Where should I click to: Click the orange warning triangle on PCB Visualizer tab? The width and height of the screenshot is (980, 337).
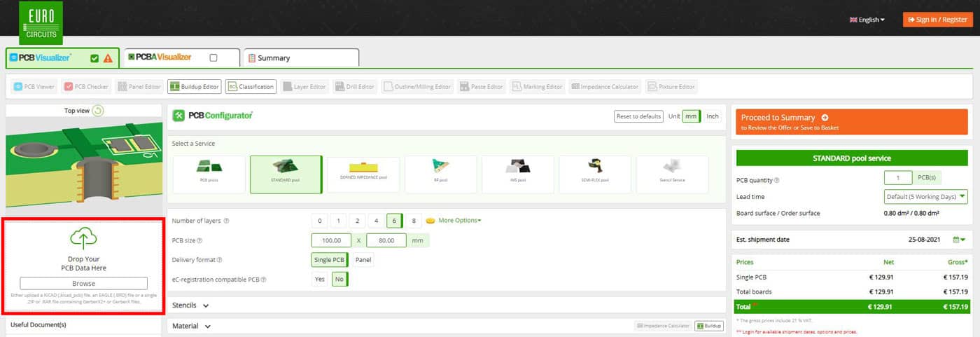(108, 58)
